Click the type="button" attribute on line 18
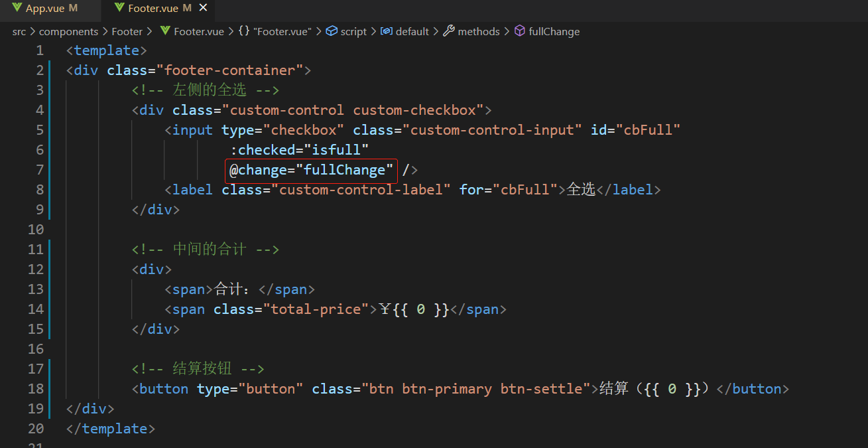This screenshot has width=868, height=448. click(x=250, y=389)
